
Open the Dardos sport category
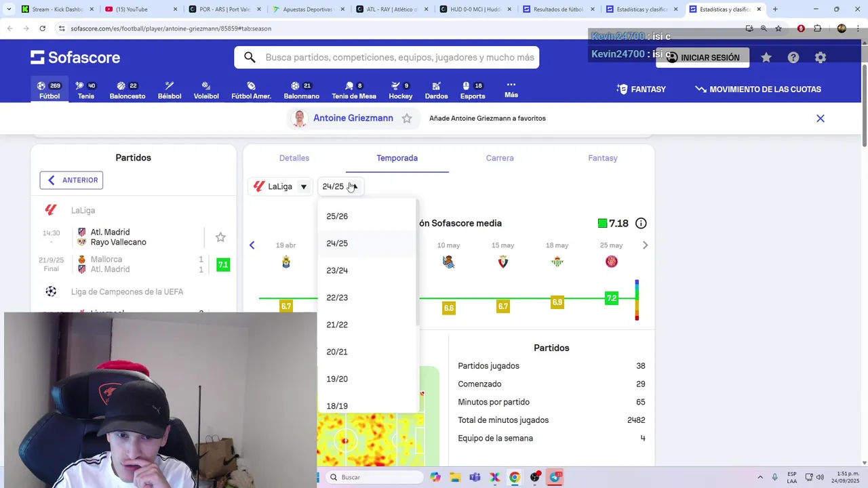coord(436,90)
